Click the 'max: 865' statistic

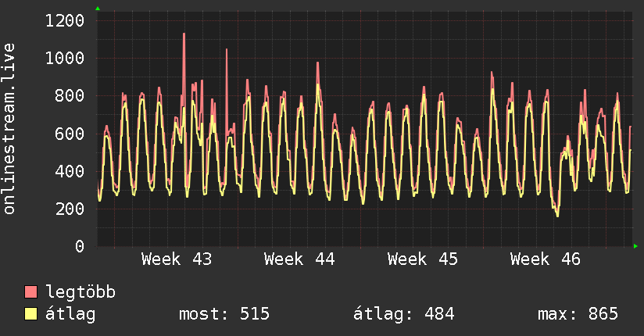click(578, 314)
